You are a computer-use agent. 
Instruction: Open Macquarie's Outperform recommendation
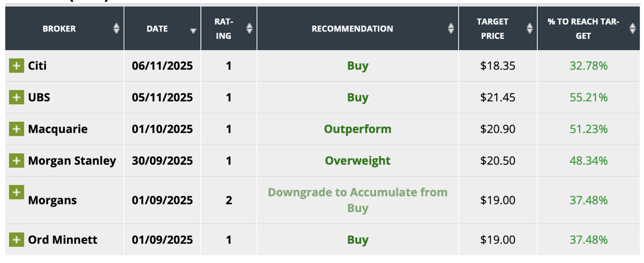[358, 129]
